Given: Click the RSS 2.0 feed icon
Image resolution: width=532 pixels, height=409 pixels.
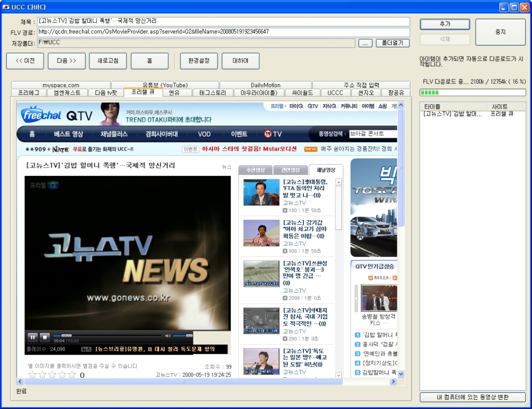Looking at the screenshot, I should point(371,278).
